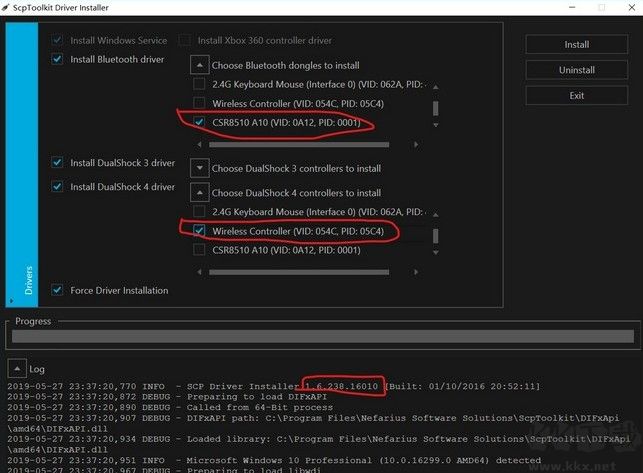Uncheck CSR8510 A10 in Bluetooth dongles list
The width and height of the screenshot is (643, 473).
[199, 122]
